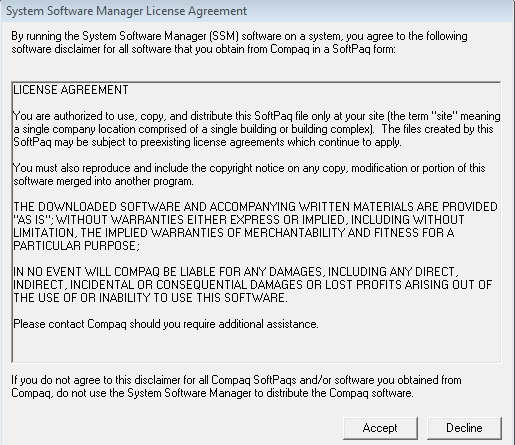Click empty area at bottom of license box
Screen dimensions: 515x445
(x=256, y=347)
